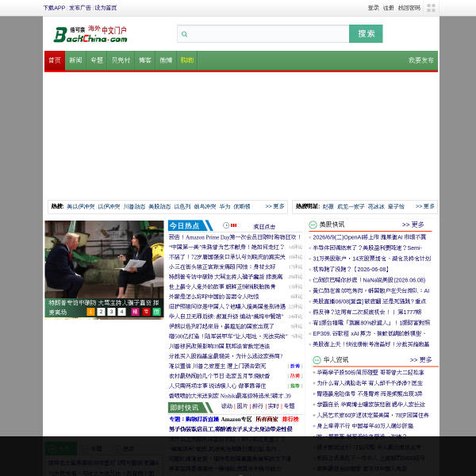476x476 pixels.
Task: Open headline starting 外蒙是怎么称呼中国的
Action: coord(213,297)
